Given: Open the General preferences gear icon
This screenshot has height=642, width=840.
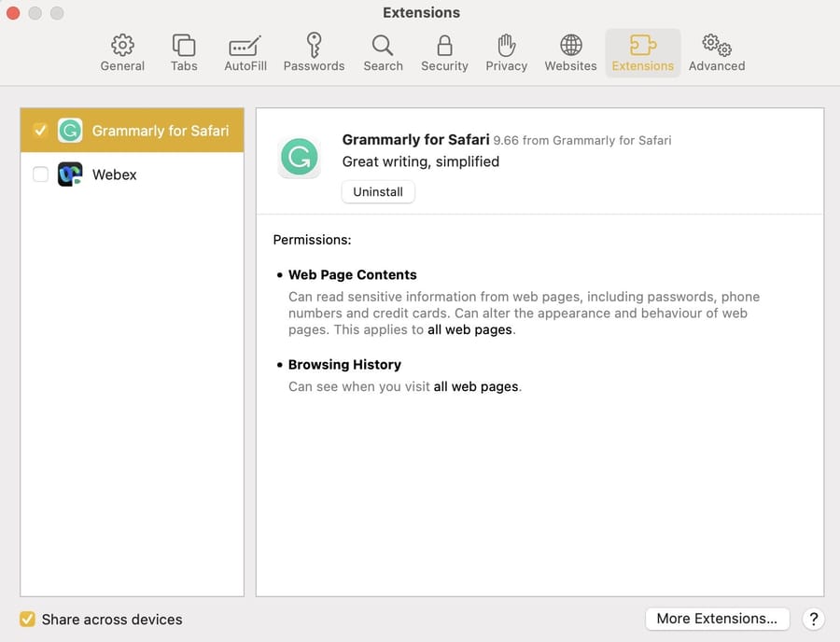Looking at the screenshot, I should point(122,52).
